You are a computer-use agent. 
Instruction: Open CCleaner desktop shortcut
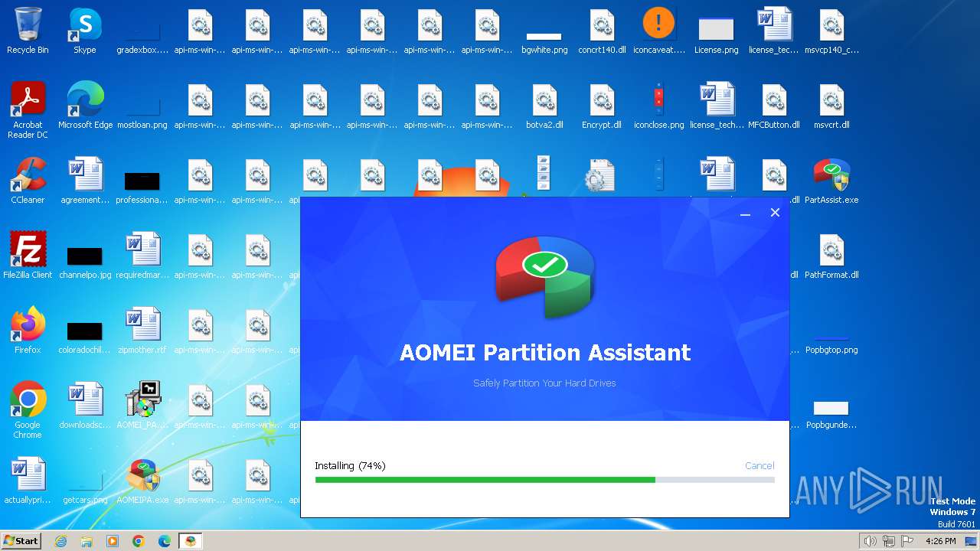(28, 181)
